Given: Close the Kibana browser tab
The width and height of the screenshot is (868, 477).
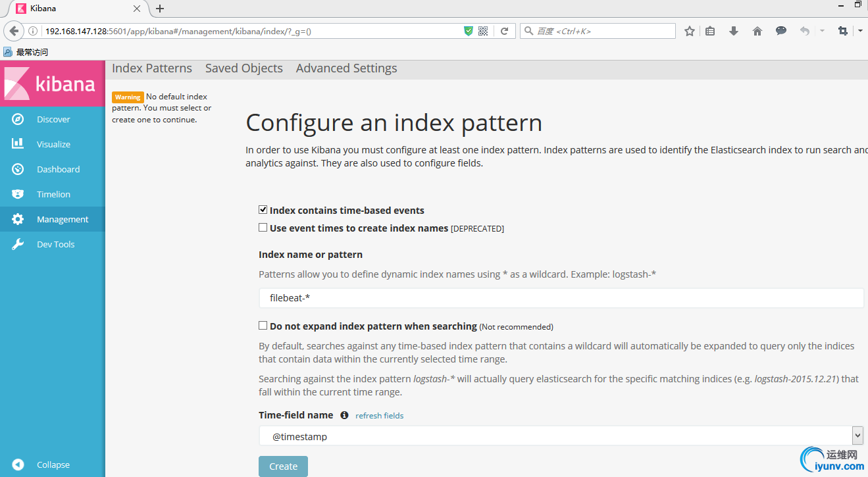Looking at the screenshot, I should point(137,9).
